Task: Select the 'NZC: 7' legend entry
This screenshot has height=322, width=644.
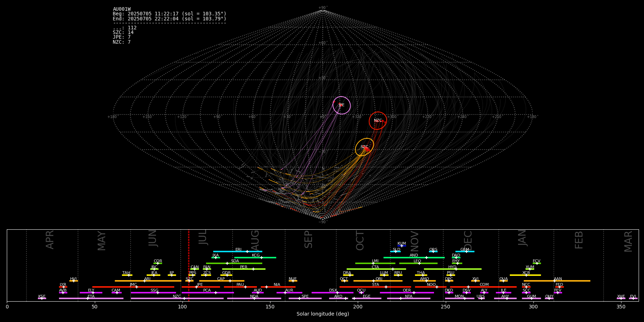Action: click(x=122, y=42)
